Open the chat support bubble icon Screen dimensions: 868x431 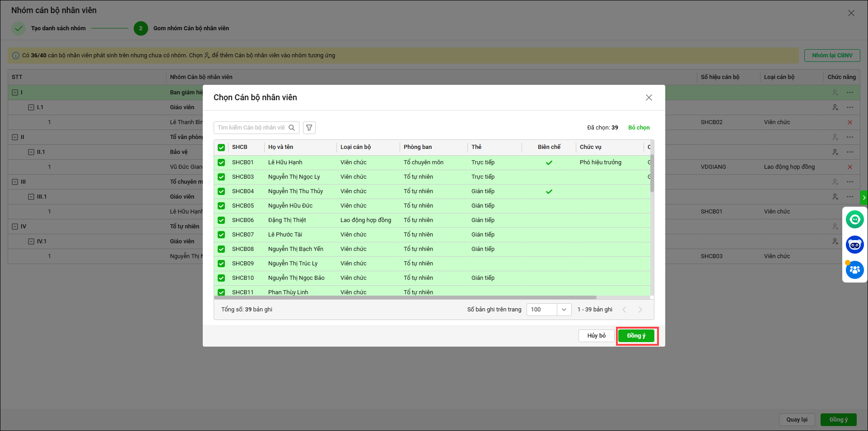coord(854,220)
